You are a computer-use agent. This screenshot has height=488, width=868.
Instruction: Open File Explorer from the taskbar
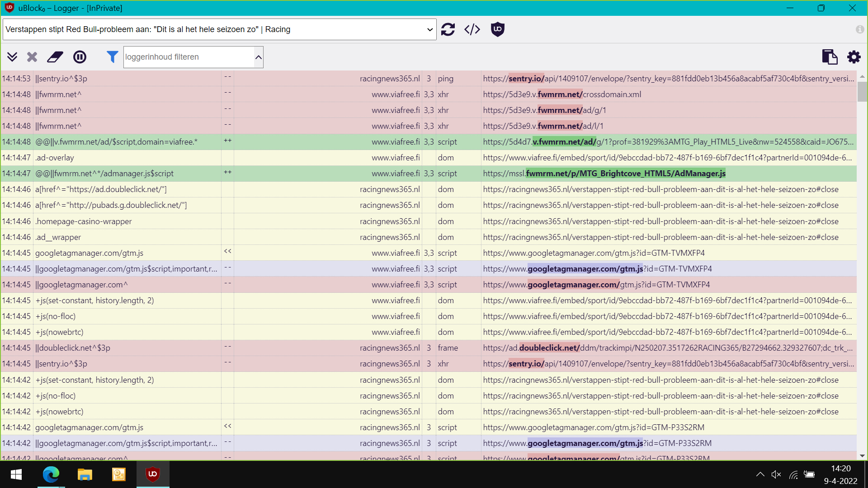point(85,474)
